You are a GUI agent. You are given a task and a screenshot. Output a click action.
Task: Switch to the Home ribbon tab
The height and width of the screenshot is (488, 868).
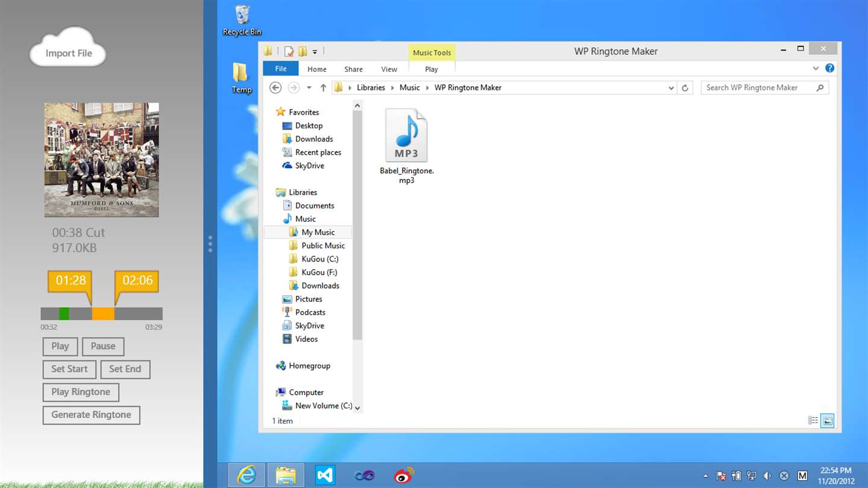coord(317,69)
